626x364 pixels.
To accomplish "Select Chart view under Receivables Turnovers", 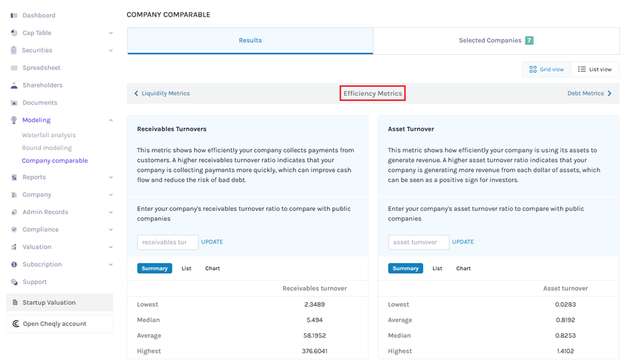I will coord(213,269).
